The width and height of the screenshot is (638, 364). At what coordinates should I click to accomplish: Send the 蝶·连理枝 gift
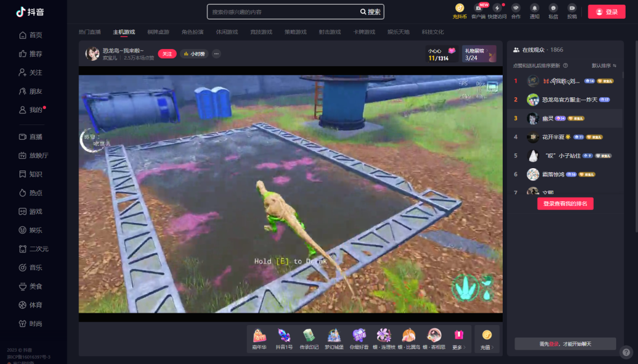point(384,339)
